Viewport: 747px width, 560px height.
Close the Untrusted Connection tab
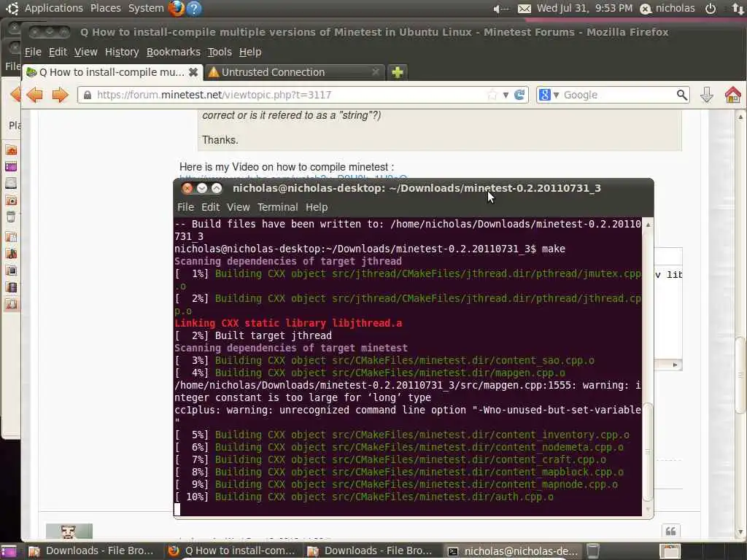pyautogui.click(x=376, y=72)
